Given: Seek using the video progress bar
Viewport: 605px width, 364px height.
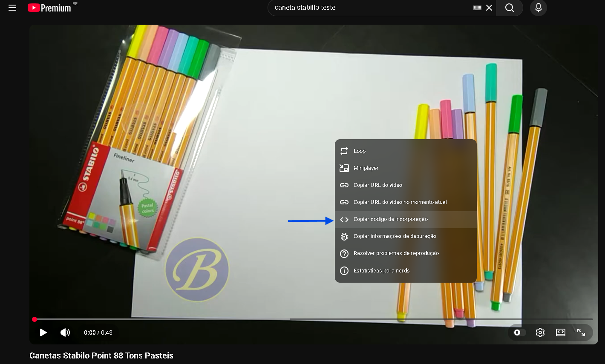Looking at the screenshot, I should click(314, 319).
